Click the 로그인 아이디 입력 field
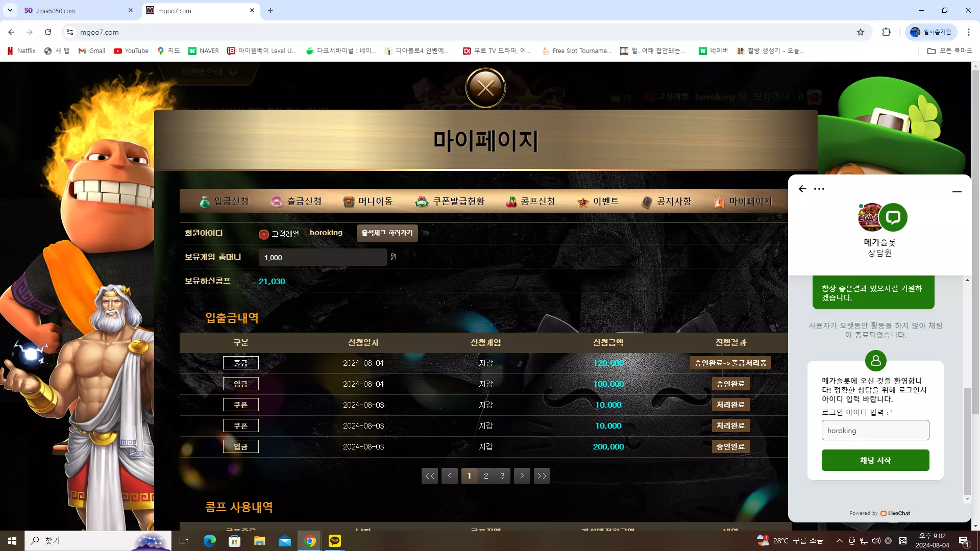This screenshot has width=980, height=551. (875, 430)
